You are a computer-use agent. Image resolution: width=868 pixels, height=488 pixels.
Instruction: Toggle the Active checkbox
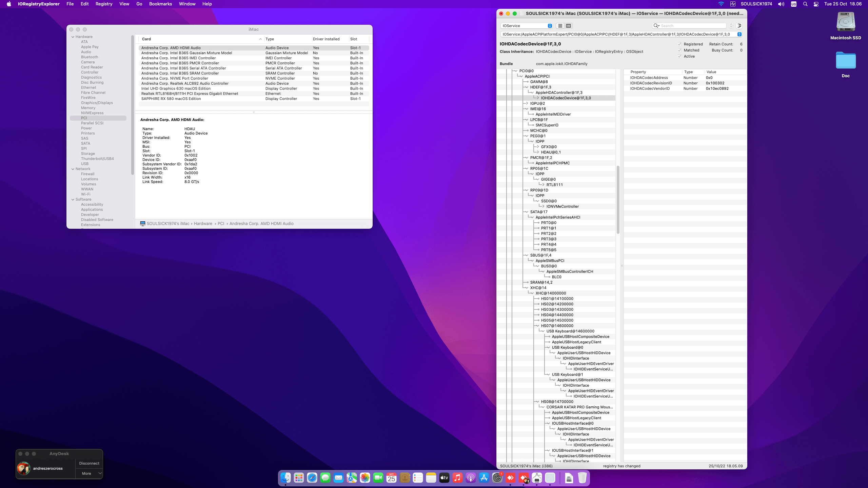tap(679, 56)
